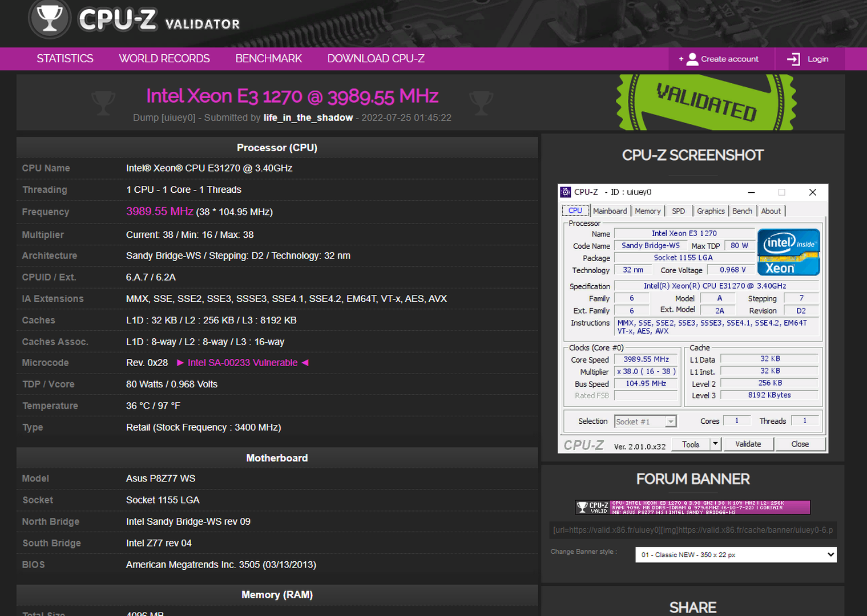Open the STATISTICS menu
Screen dimensions: 867x616
65,59
